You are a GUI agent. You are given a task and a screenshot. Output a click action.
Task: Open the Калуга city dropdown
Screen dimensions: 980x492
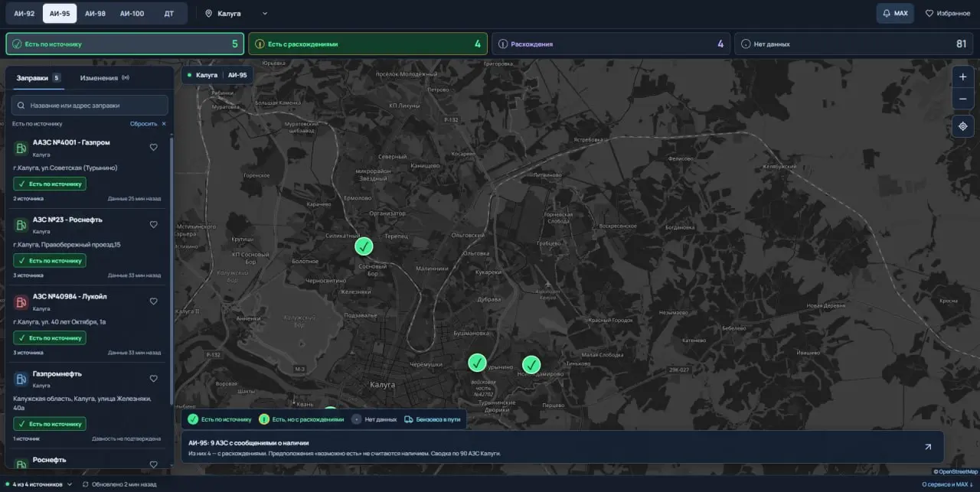pyautogui.click(x=236, y=13)
